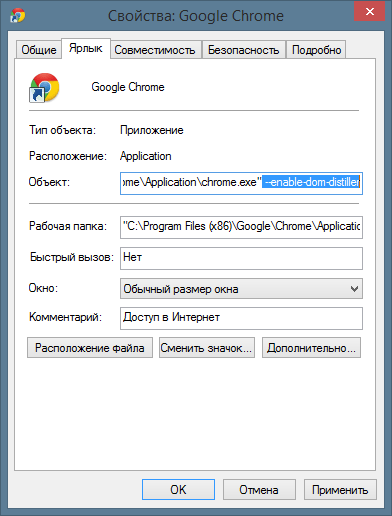Select the Ярлык tab

pyautogui.click(x=86, y=48)
